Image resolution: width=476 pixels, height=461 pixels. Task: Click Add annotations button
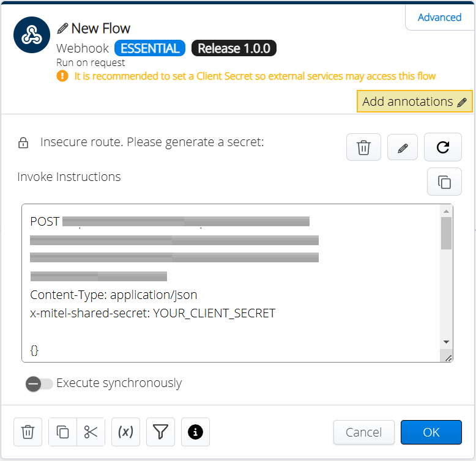click(x=414, y=101)
